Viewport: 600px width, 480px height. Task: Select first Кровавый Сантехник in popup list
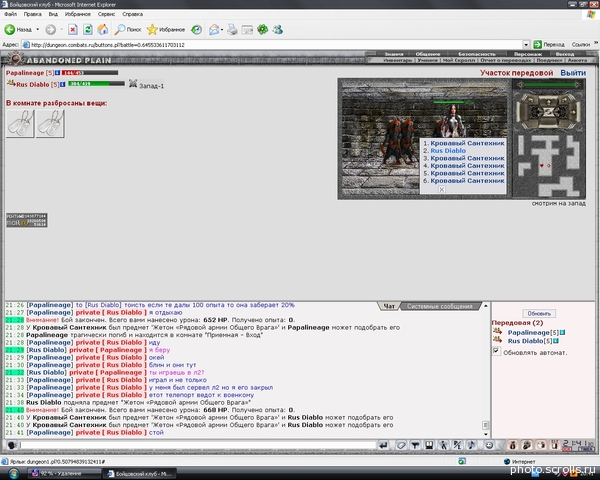[x=467, y=143]
